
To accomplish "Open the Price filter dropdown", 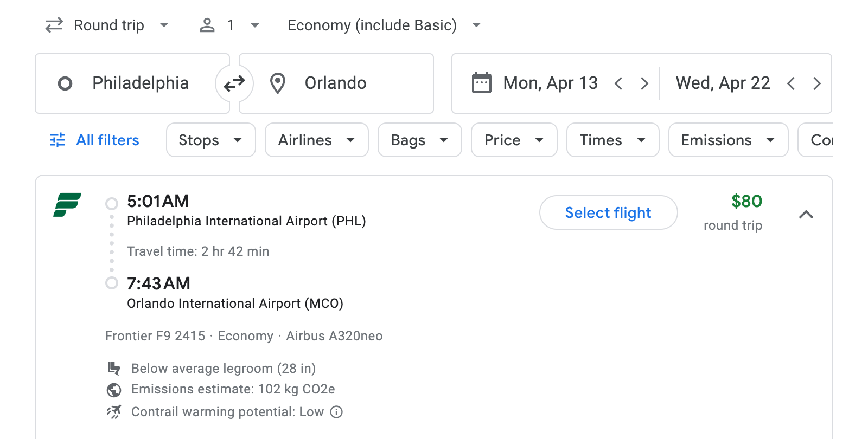I will 513,140.
